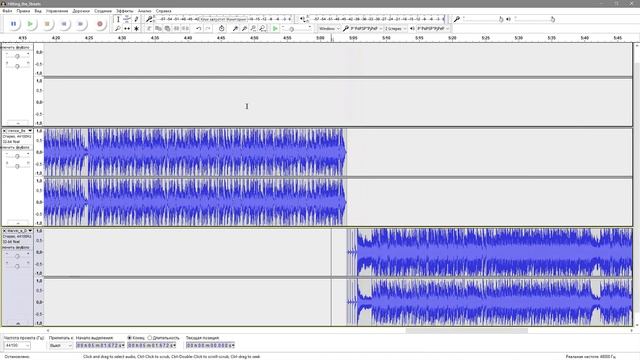Click the Cut scissors icon
The image size is (640, 360).
pyautogui.click(x=149, y=29)
